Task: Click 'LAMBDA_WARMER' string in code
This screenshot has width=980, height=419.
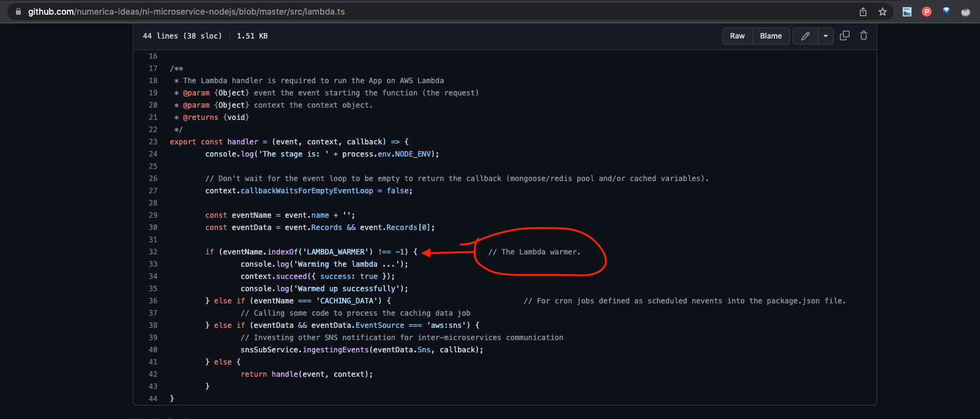Action: pyautogui.click(x=337, y=252)
